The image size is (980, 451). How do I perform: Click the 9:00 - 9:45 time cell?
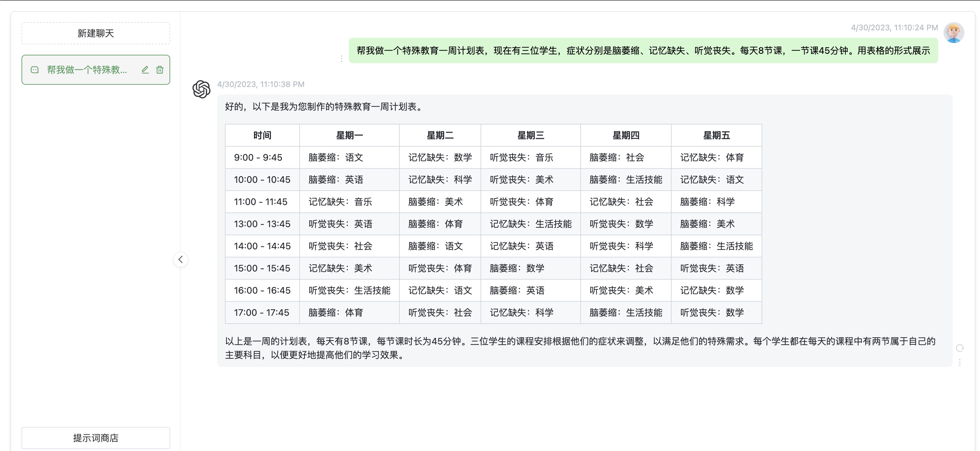click(x=258, y=157)
